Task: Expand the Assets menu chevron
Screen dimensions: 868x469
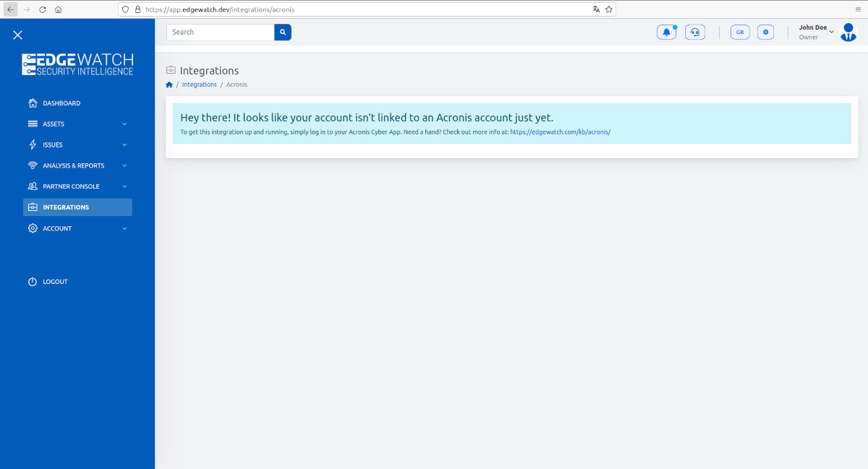Action: (124, 124)
